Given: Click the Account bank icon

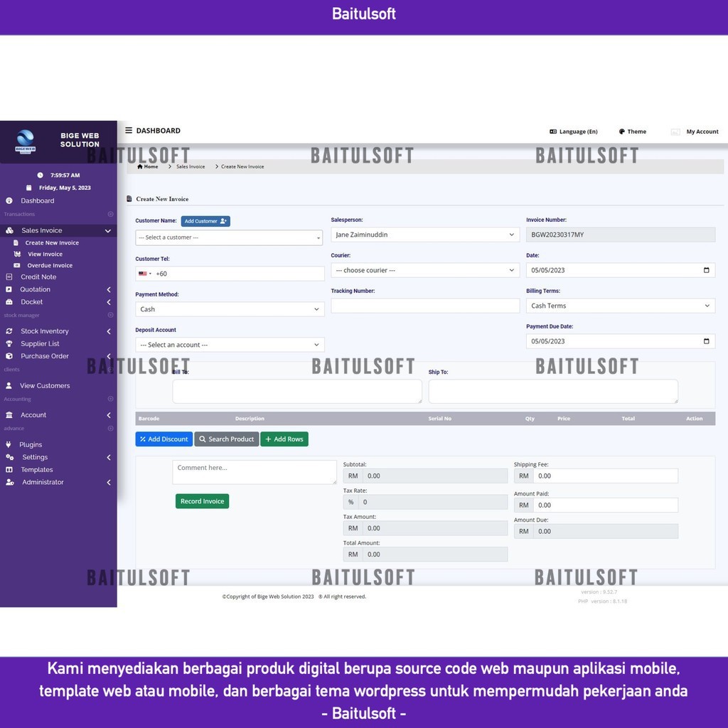Looking at the screenshot, I should (9, 414).
